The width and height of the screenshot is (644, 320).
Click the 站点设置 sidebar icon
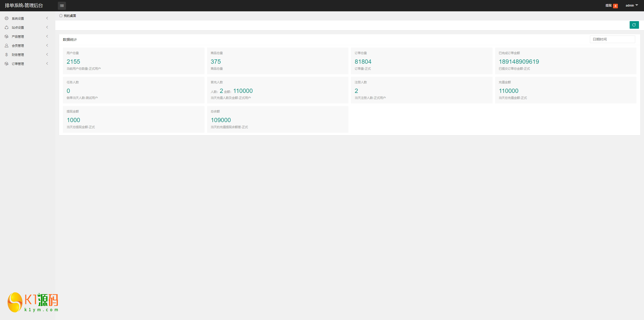coord(7,27)
